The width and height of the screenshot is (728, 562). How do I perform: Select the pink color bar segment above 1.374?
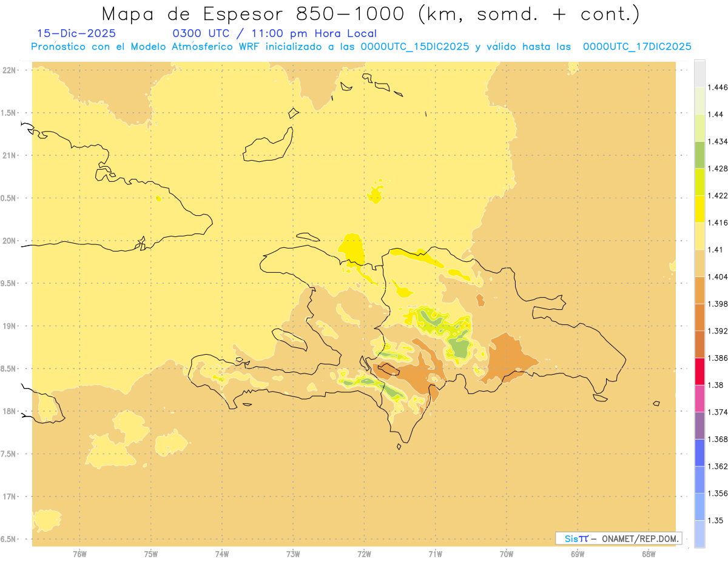(x=700, y=398)
